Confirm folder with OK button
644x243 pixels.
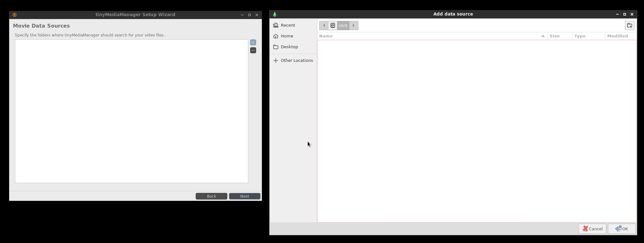point(622,229)
